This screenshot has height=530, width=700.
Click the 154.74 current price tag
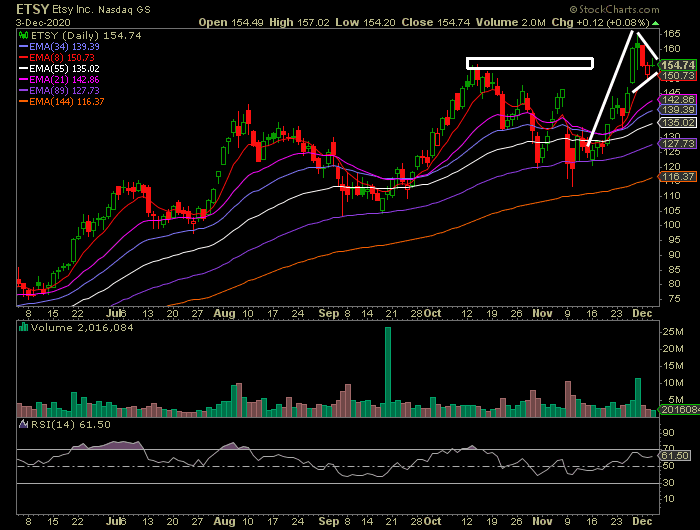pyautogui.click(x=678, y=65)
